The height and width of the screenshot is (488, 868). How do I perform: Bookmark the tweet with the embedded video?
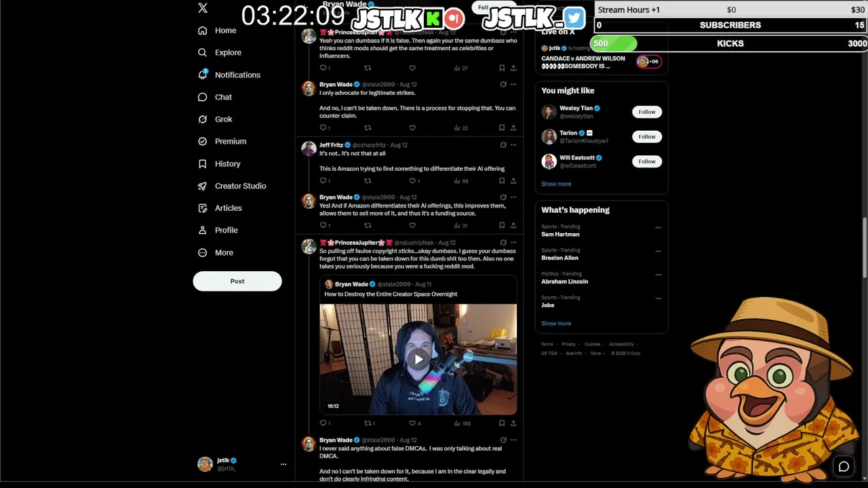[502, 423]
